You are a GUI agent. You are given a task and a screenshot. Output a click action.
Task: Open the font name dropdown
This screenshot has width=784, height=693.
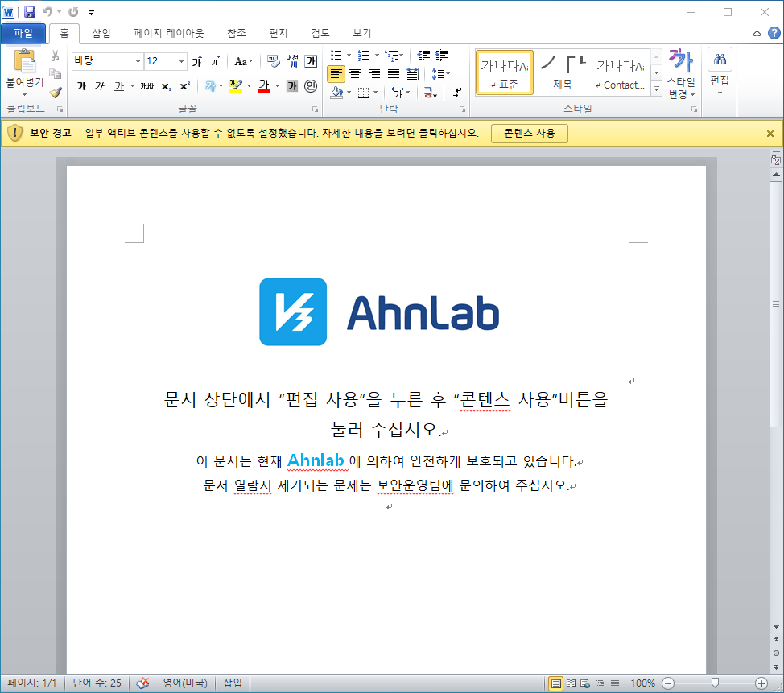click(138, 61)
